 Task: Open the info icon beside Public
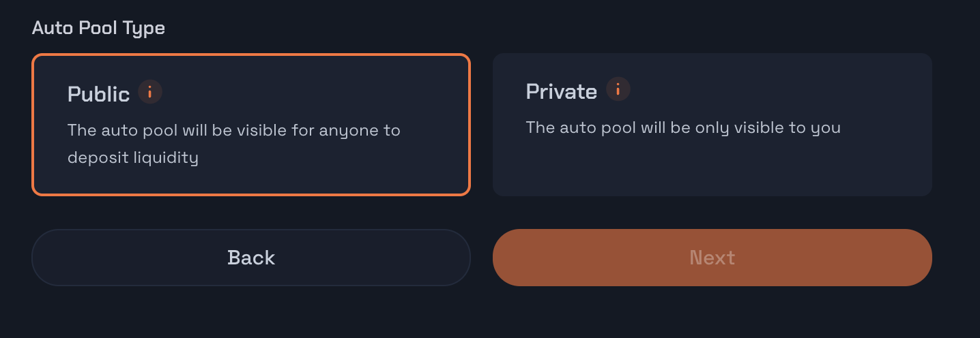[150, 91]
